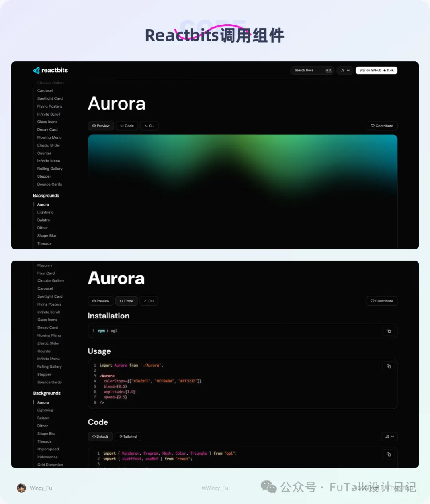The height and width of the screenshot is (504, 430).
Task: Focus the Search Docs field
Action: click(x=312, y=70)
